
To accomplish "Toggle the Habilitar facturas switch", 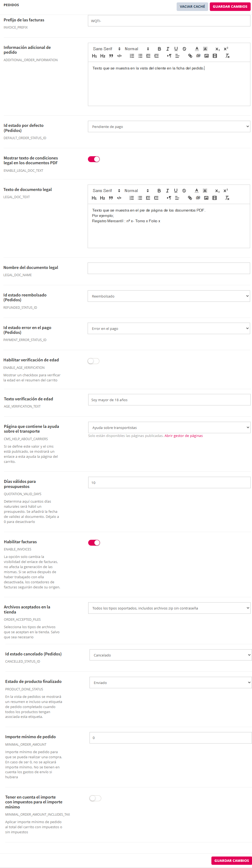I will pos(94,543).
